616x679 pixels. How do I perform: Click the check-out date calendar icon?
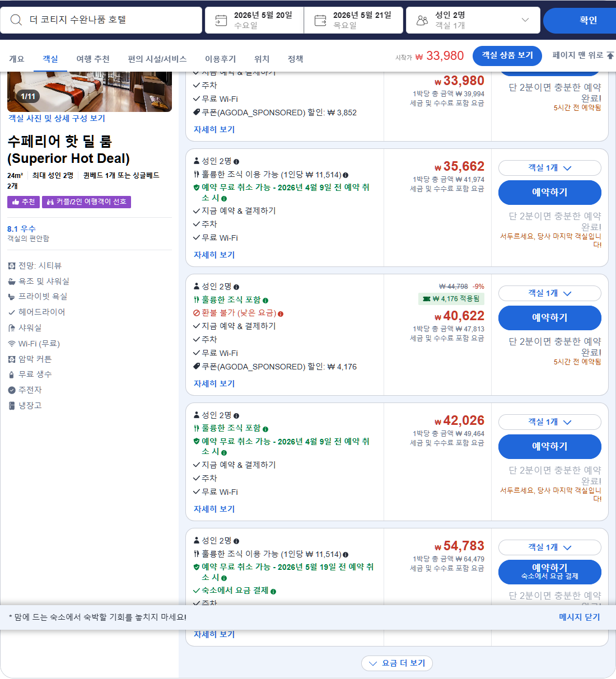pos(320,20)
